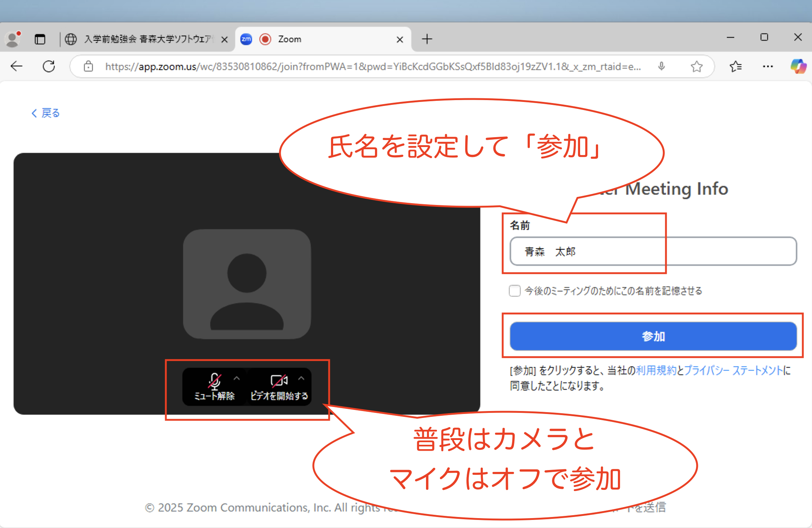Open the プライバシー ステートメント link
Image resolution: width=812 pixels, height=528 pixels.
coord(733,370)
